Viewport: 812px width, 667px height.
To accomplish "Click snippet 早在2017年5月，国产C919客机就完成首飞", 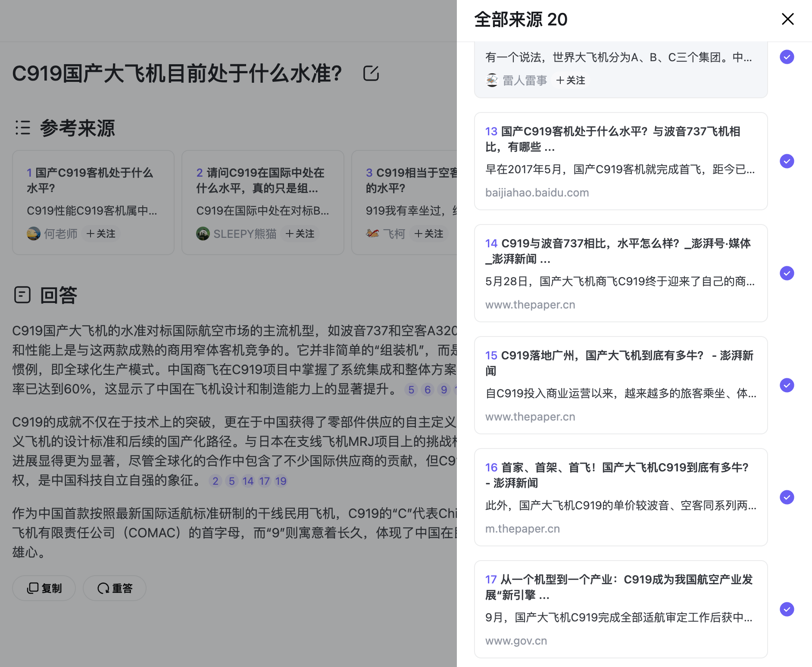I will pyautogui.click(x=620, y=169).
